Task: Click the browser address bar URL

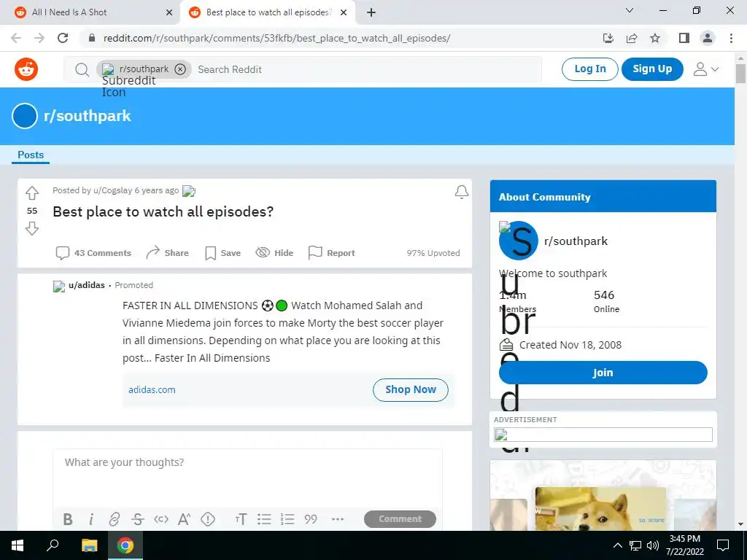Action: (276, 38)
